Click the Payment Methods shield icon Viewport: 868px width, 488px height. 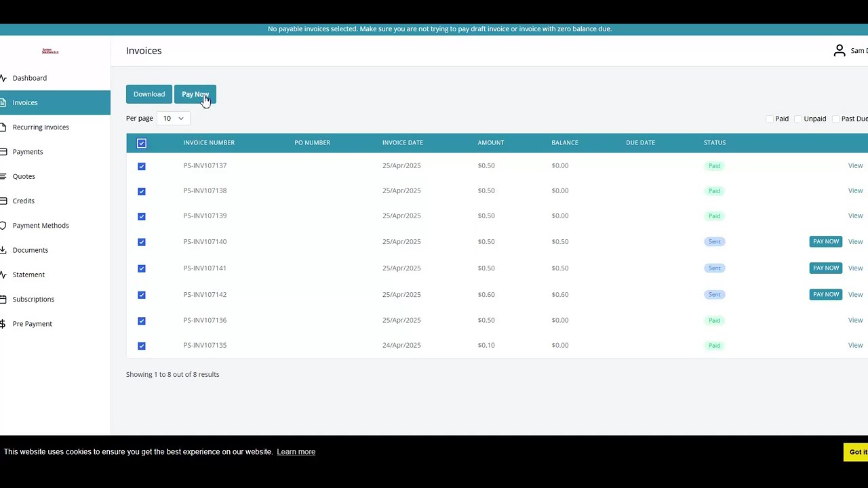point(3,226)
